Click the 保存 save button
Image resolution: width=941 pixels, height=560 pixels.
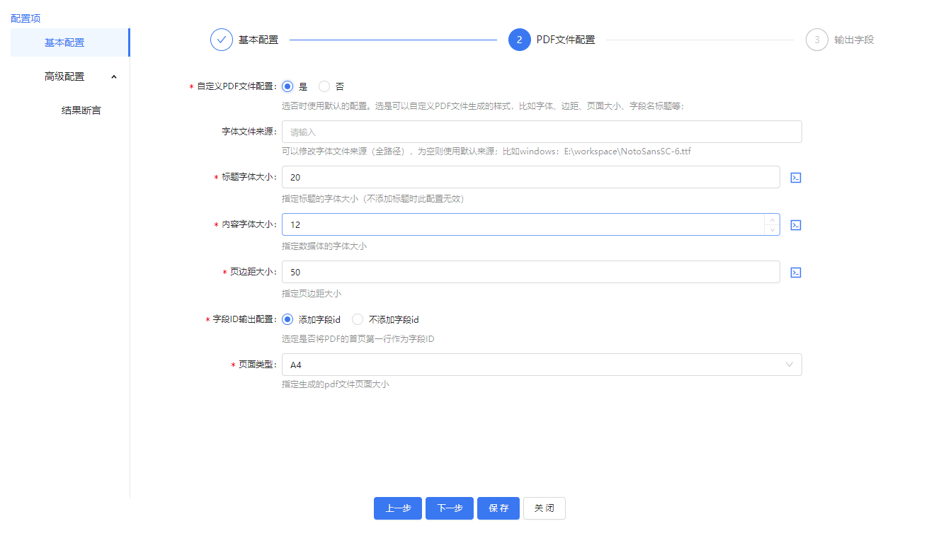498,508
